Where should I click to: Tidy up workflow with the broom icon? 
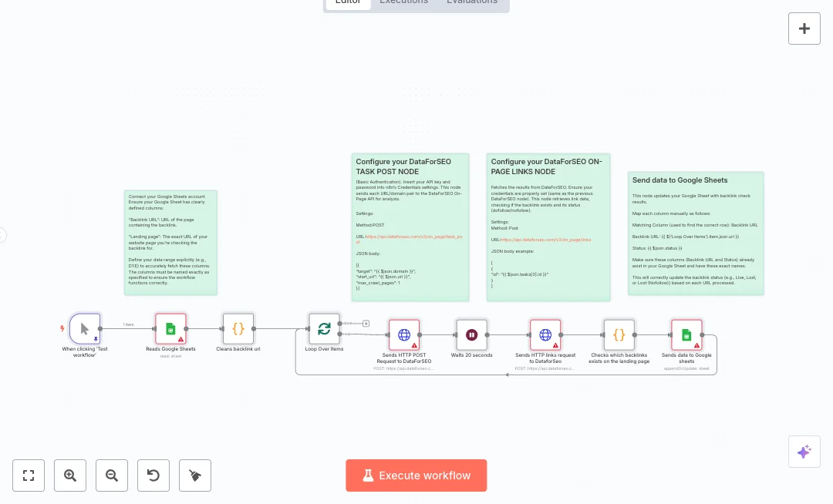(x=195, y=475)
